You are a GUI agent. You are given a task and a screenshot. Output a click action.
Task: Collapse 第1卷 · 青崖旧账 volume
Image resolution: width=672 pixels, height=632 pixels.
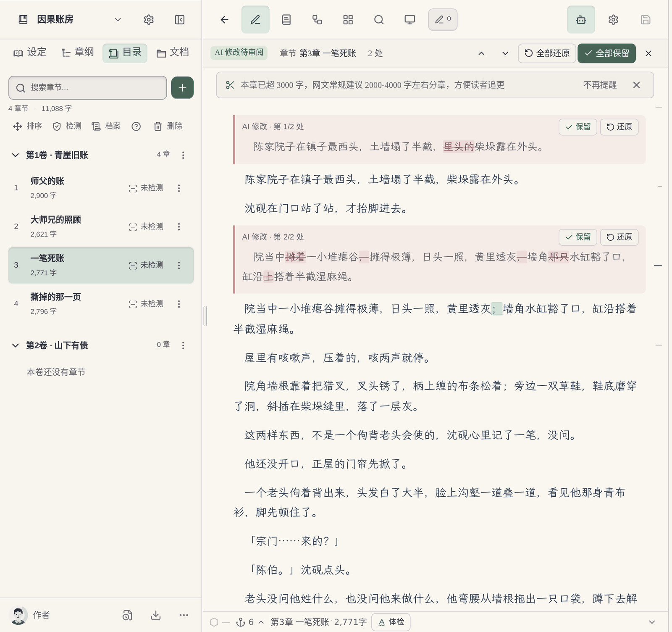[16, 155]
